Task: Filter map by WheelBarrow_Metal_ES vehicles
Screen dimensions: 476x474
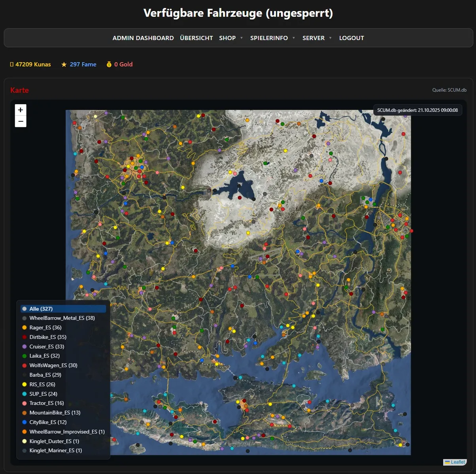Action: 62,318
